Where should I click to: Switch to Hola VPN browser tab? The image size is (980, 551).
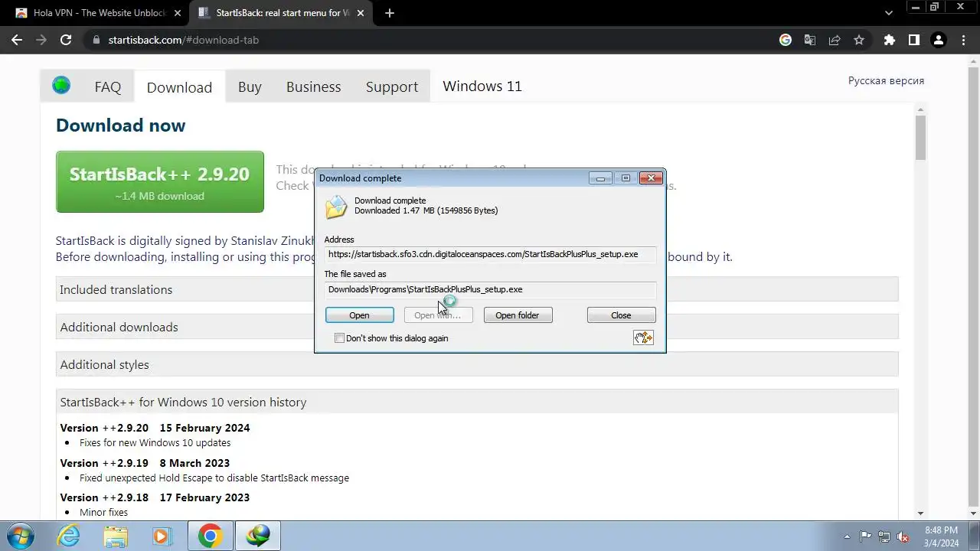92,13
